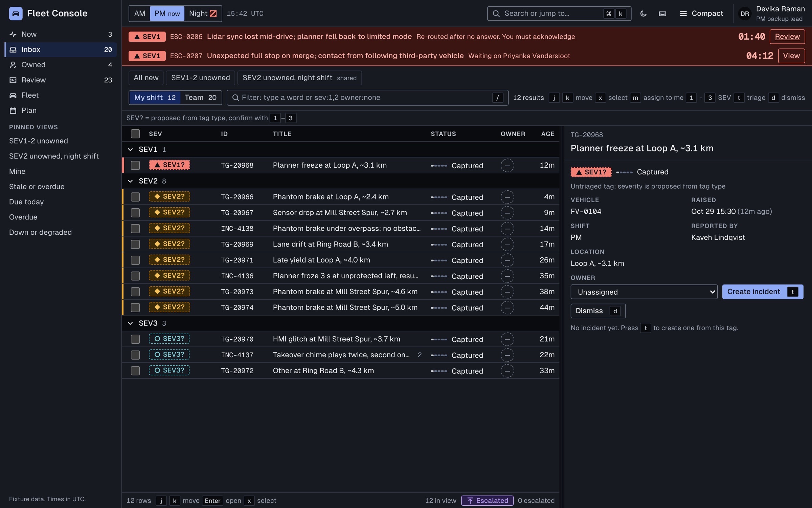Check the box for TG-20967 Sensor drop row
The height and width of the screenshot is (508, 812).
click(x=135, y=213)
